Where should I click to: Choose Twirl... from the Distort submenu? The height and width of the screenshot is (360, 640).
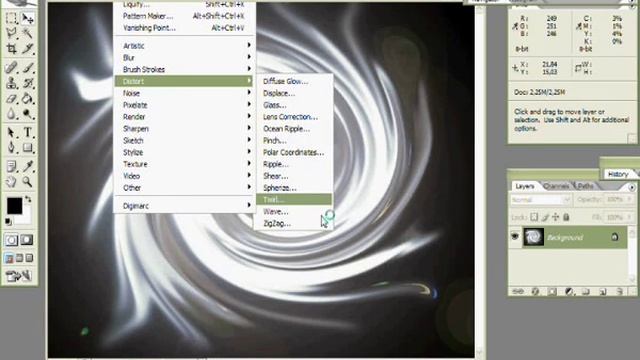294,200
